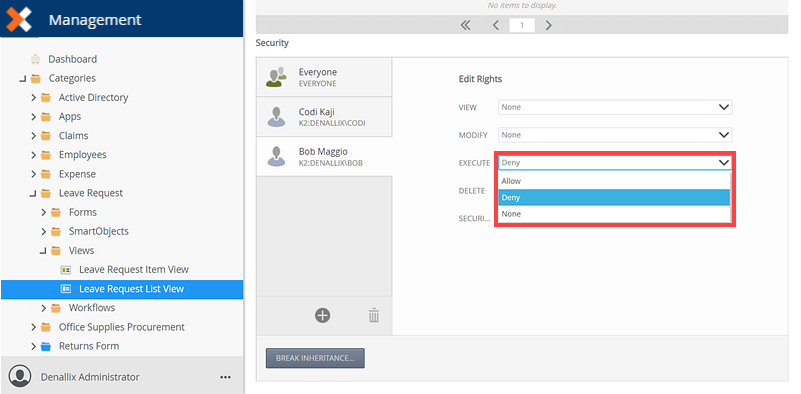Click the Workflows folder icon

pos(56,308)
